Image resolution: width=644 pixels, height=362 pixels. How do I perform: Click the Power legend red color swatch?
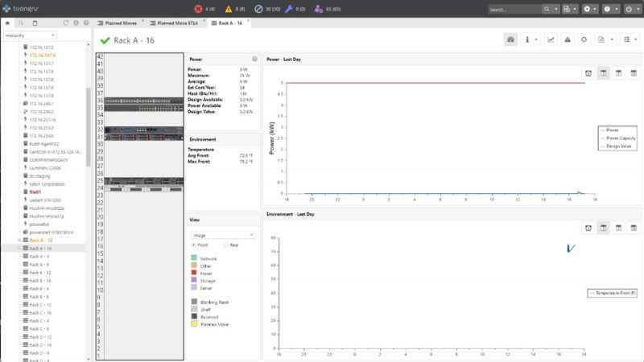(x=193, y=273)
